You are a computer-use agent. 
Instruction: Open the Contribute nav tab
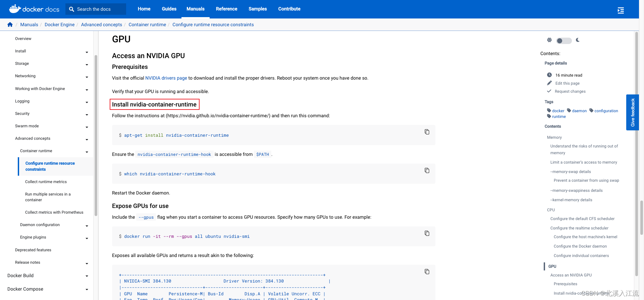[x=289, y=9]
